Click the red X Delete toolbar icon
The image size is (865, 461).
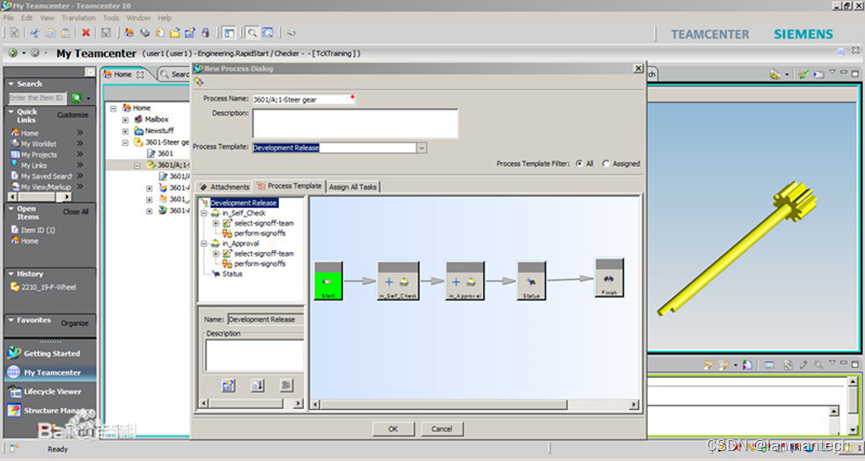86,33
